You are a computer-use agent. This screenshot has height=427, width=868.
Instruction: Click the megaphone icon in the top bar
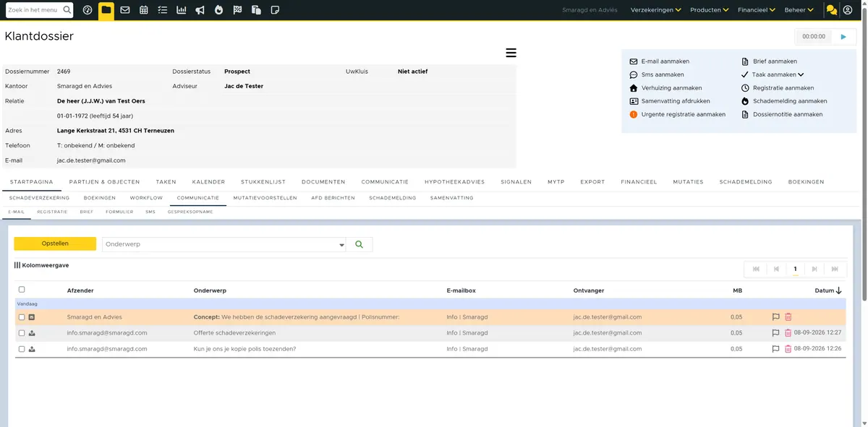coord(200,10)
